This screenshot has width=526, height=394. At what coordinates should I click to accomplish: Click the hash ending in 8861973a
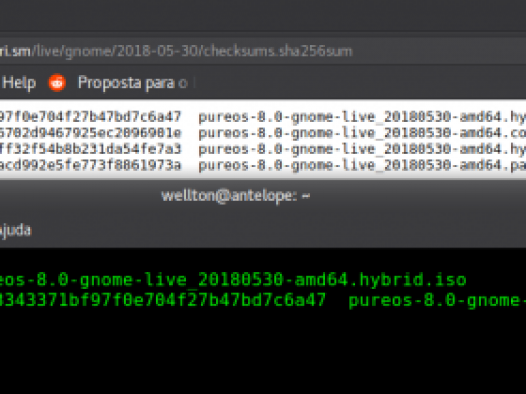91,165
